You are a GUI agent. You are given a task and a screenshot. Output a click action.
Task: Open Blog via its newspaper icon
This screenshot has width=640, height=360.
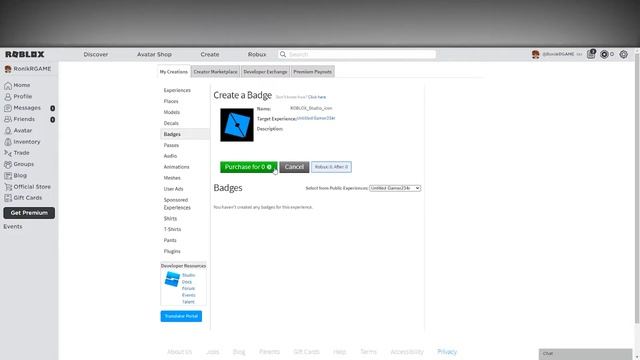click(x=8, y=176)
